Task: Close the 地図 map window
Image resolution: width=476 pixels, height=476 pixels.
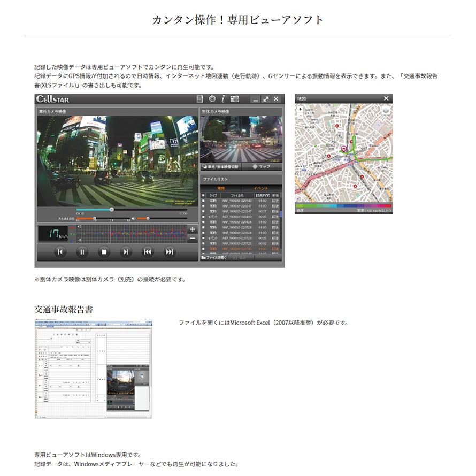Action: tap(386, 98)
